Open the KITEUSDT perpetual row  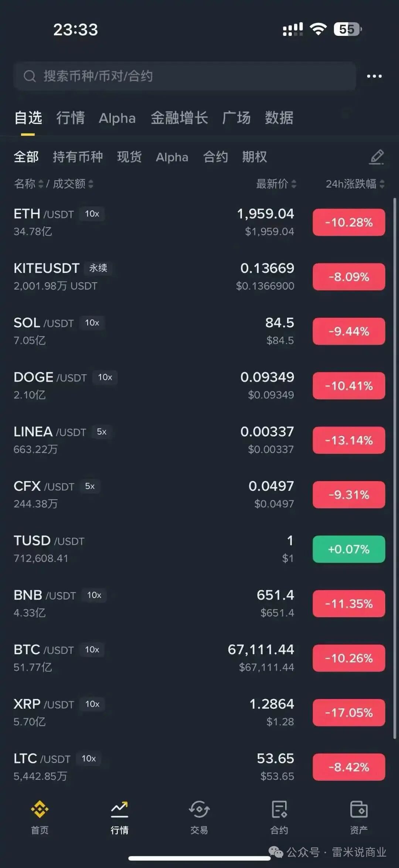pos(148,277)
